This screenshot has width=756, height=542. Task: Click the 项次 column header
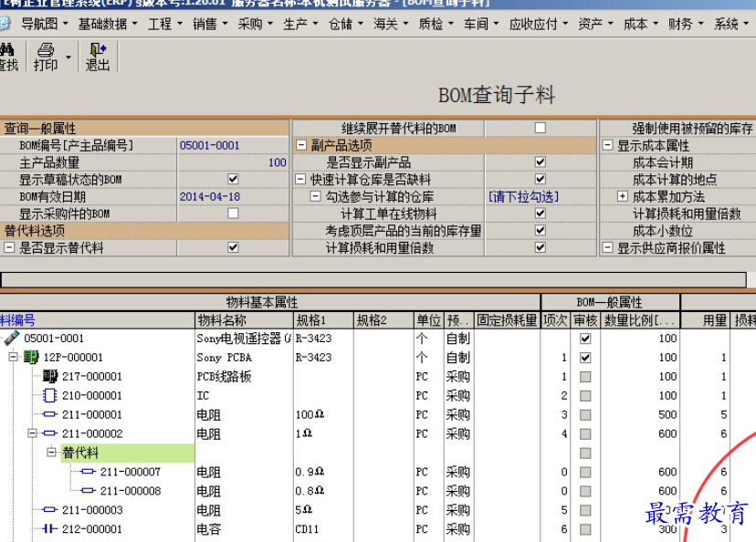click(x=555, y=320)
